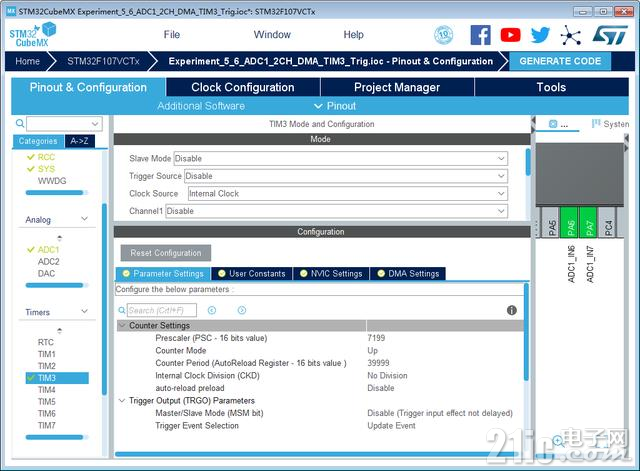Switch to the A->Z list tab

(79, 141)
